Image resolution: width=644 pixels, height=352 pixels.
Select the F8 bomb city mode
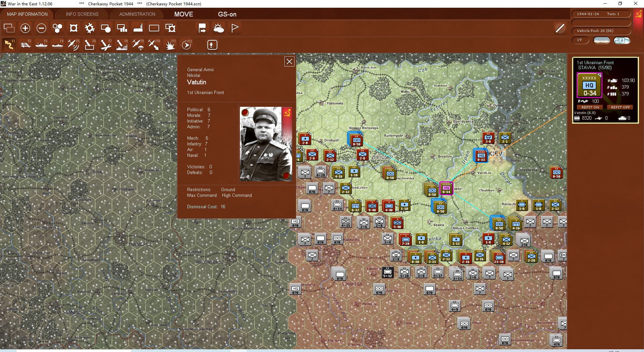pyautogui.click(x=122, y=44)
